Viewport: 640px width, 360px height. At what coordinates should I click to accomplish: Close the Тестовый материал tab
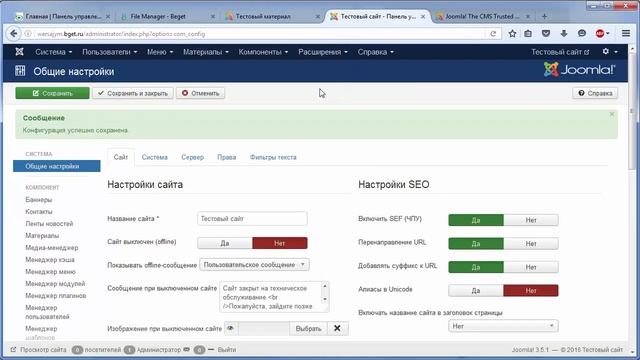tap(318, 16)
